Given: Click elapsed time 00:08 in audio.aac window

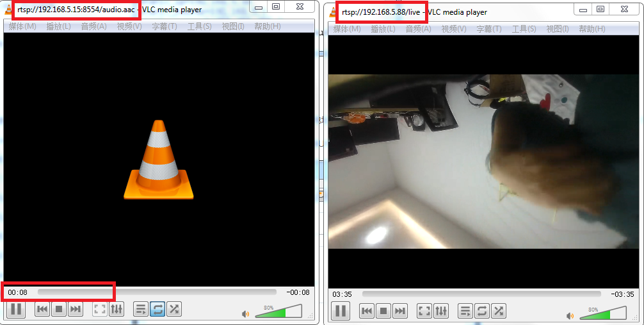Looking at the screenshot, I should click(18, 292).
